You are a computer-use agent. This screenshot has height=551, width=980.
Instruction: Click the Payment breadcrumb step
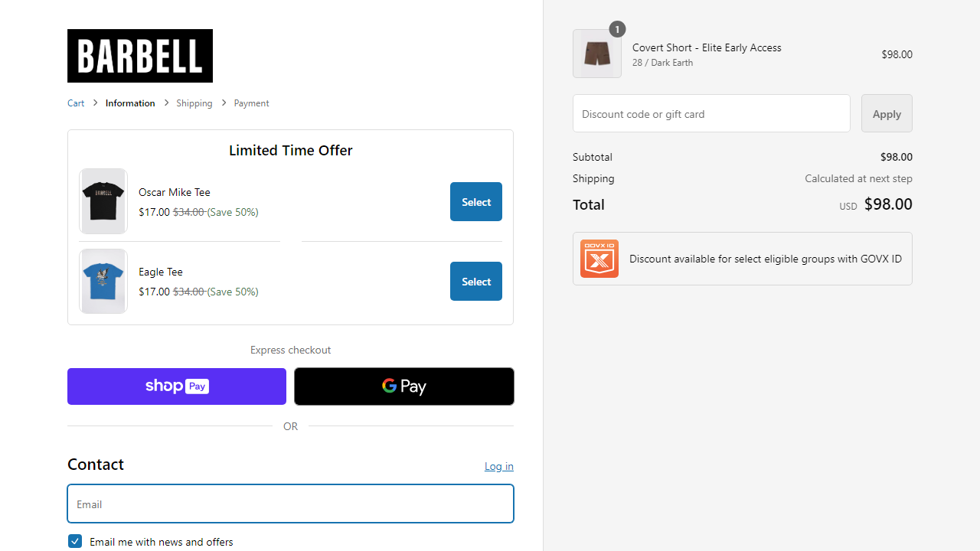[x=251, y=103]
